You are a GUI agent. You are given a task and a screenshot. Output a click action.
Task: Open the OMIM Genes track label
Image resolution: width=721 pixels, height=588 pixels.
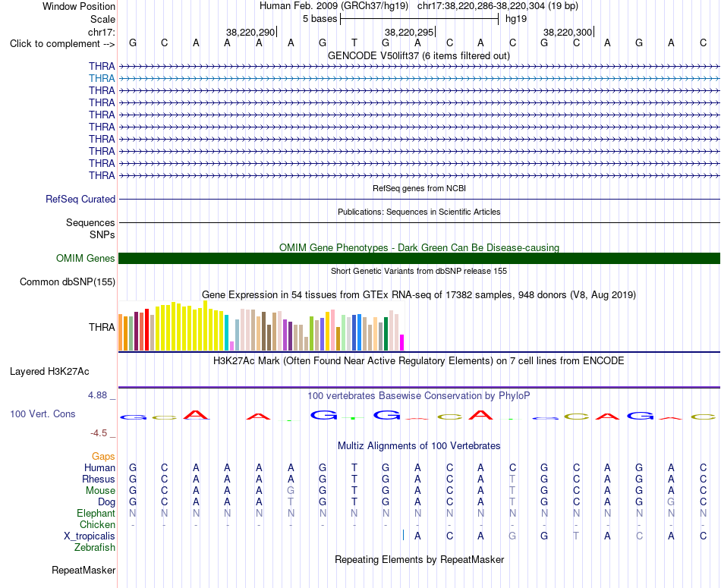pos(86,259)
